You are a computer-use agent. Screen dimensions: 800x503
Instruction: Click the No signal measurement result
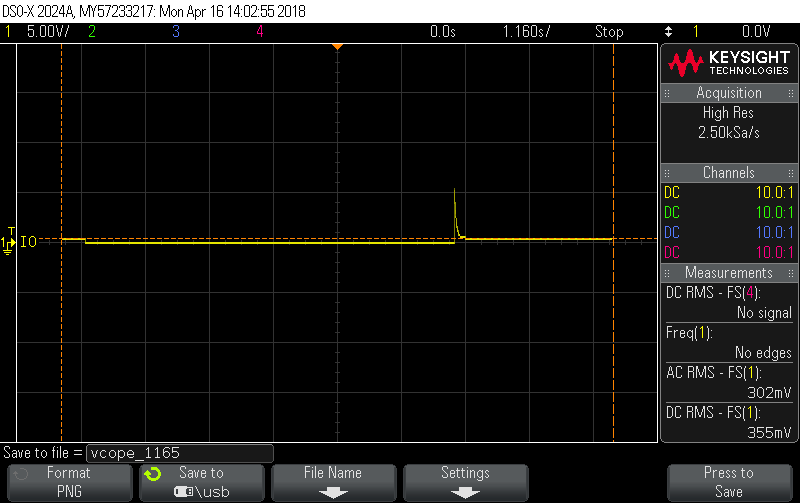[x=764, y=312]
